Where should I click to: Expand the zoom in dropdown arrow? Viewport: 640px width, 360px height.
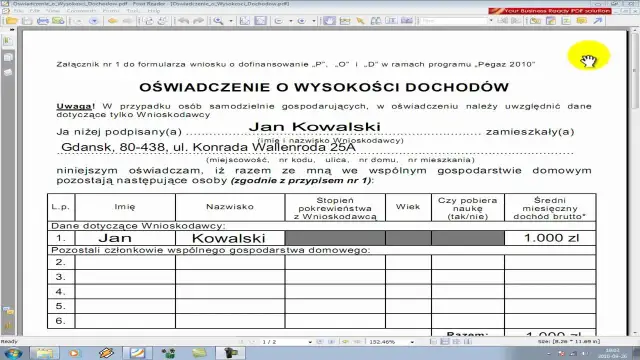click(313, 21)
